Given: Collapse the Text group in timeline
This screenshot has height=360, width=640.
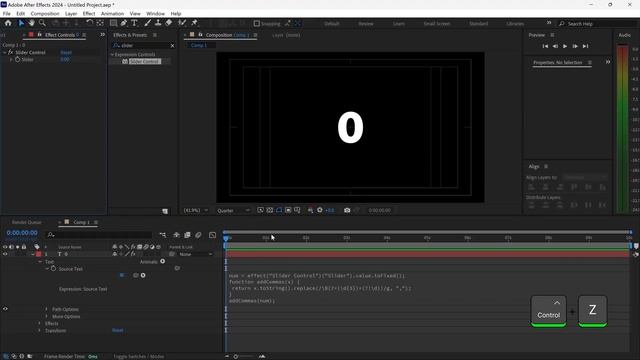Looking at the screenshot, I should coord(40,262).
